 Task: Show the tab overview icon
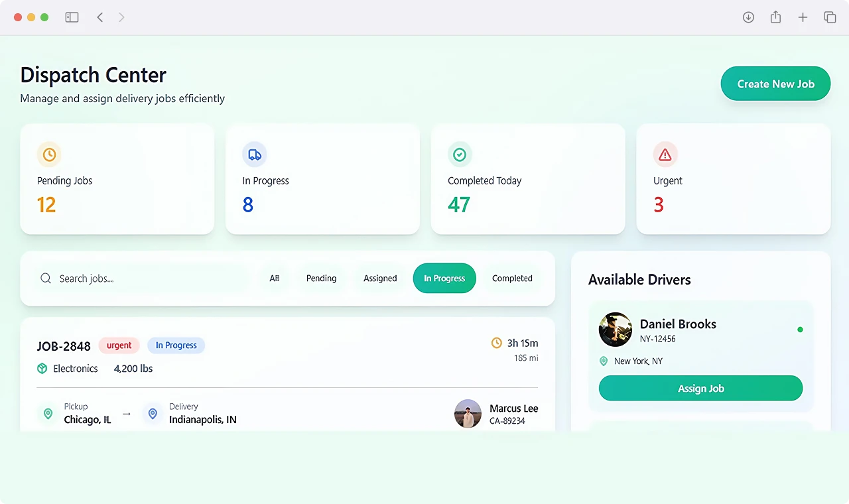[x=830, y=17]
